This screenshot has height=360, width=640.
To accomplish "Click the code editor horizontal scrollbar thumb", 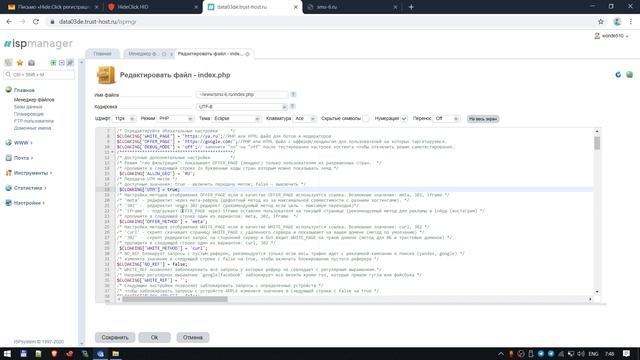I will click(175, 299).
